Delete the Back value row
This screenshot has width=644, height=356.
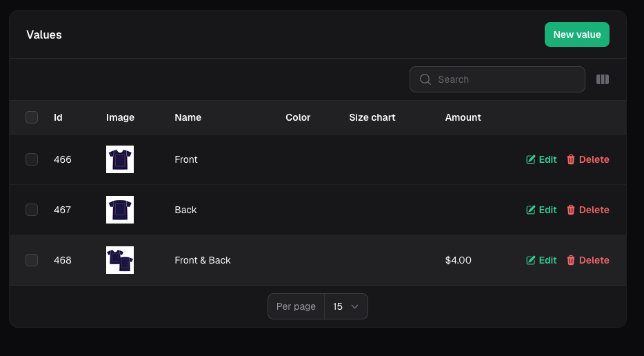point(587,210)
